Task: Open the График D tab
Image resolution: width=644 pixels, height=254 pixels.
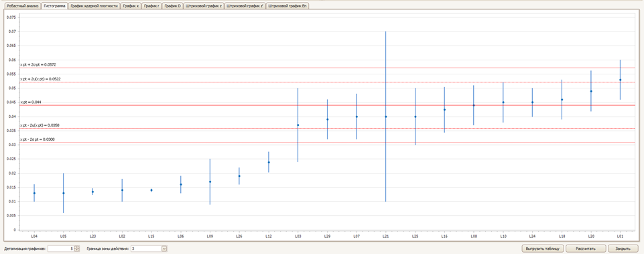Action: 172,6
